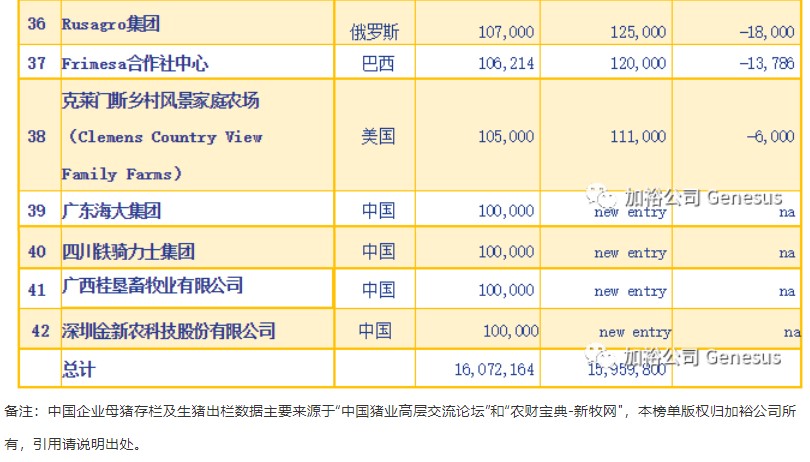Screen dimensions: 810x462
Task: Select the 广东海大集团 cell
Action: click(x=111, y=210)
